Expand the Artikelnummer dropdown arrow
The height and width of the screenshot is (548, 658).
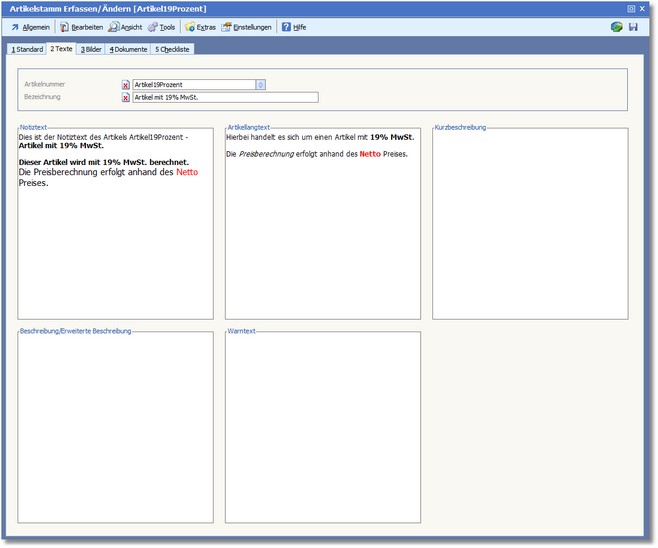coord(260,85)
